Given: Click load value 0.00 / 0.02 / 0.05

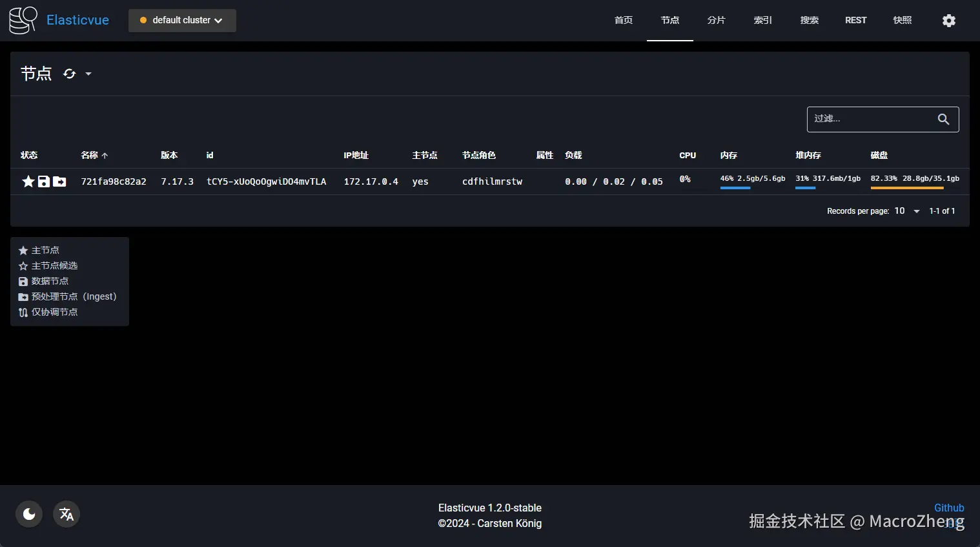Looking at the screenshot, I should (x=614, y=181).
